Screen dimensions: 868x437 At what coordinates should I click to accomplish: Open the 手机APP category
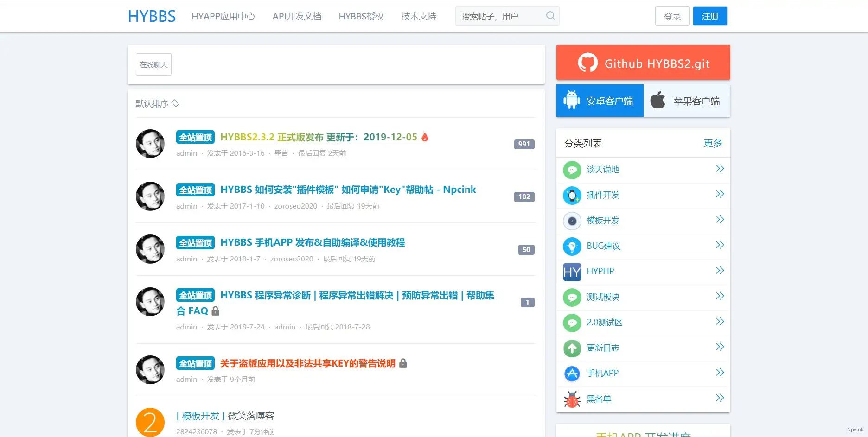click(602, 374)
